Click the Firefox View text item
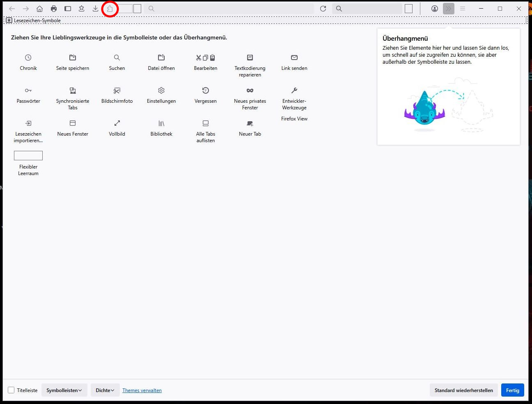This screenshot has height=404, width=532. [x=294, y=119]
